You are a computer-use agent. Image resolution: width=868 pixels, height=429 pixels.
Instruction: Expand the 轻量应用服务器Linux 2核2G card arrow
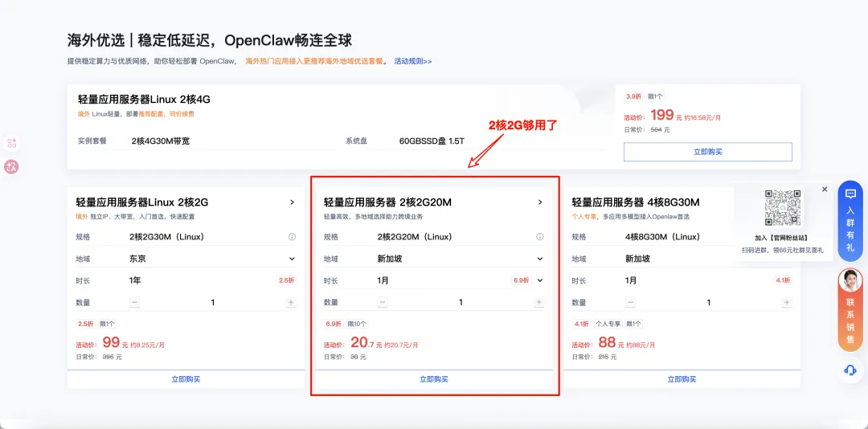(x=293, y=202)
